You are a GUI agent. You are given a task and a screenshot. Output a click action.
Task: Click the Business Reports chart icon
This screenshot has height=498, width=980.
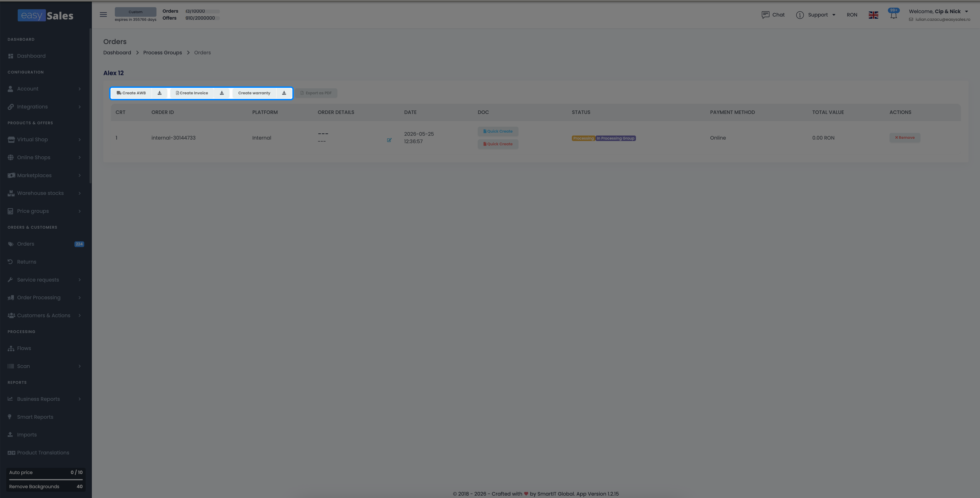point(10,399)
